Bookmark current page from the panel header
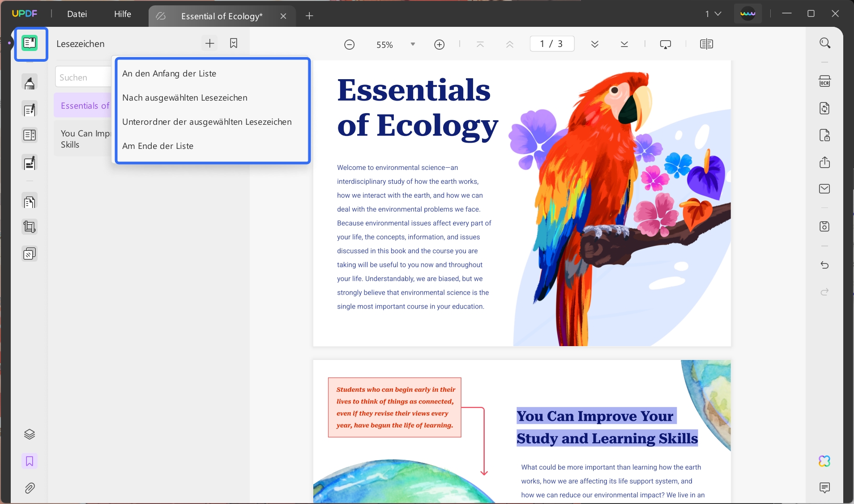 click(x=233, y=43)
